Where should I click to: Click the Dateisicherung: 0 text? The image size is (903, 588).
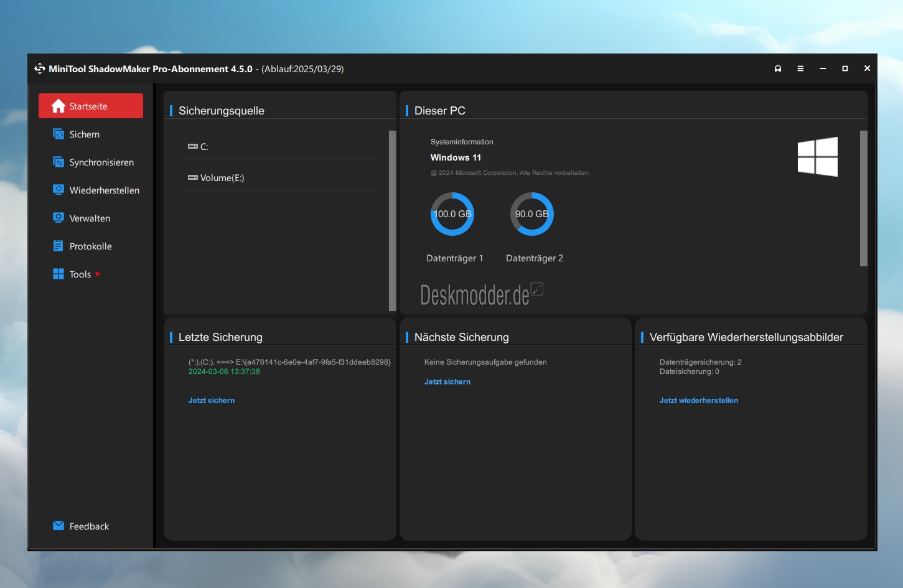[690, 371]
